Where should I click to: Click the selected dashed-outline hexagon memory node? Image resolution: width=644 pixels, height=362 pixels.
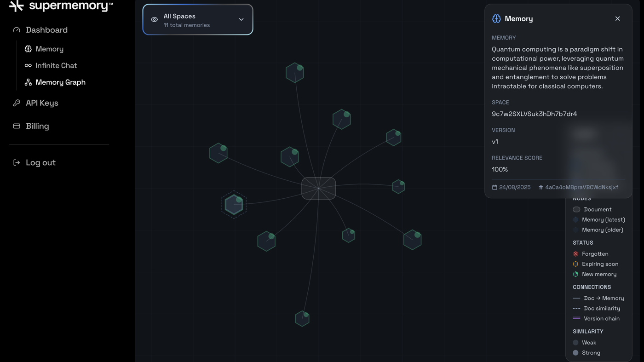tap(234, 205)
